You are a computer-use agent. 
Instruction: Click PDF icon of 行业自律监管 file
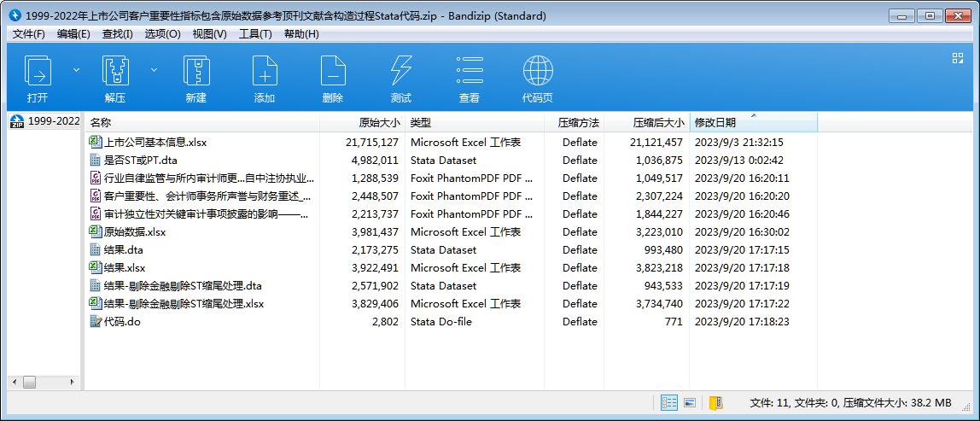(95, 178)
